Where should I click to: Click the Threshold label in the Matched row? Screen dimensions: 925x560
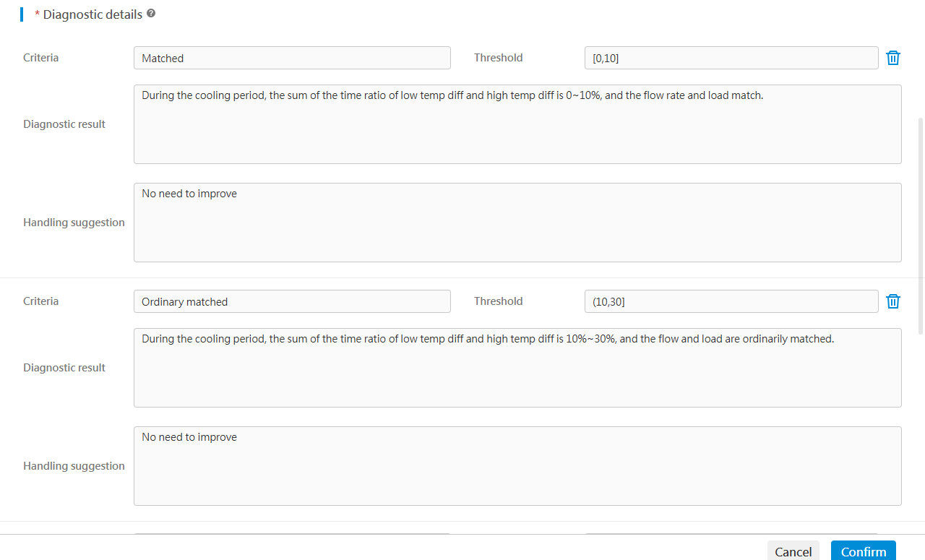point(498,58)
